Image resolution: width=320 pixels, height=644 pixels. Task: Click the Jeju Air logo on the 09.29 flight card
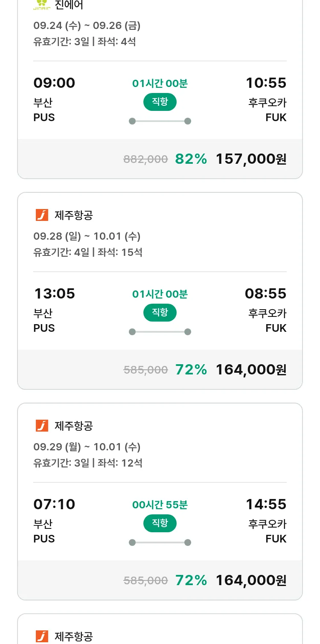pyautogui.click(x=42, y=426)
